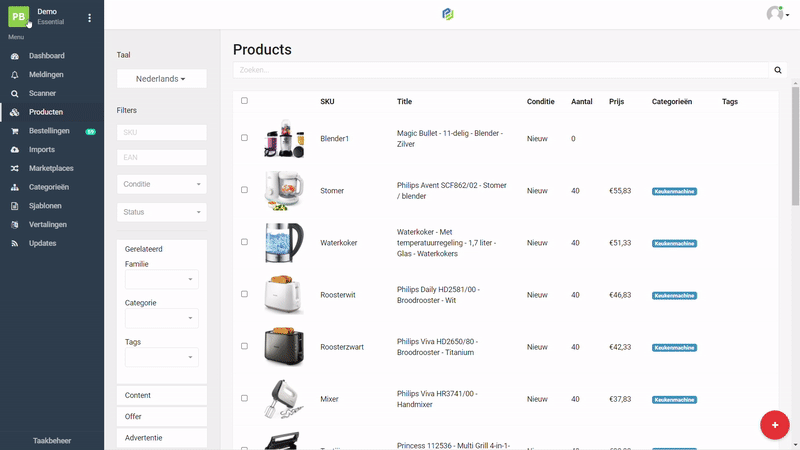The image size is (800, 450).
Task: Click the Aantal column header
Action: tap(582, 102)
